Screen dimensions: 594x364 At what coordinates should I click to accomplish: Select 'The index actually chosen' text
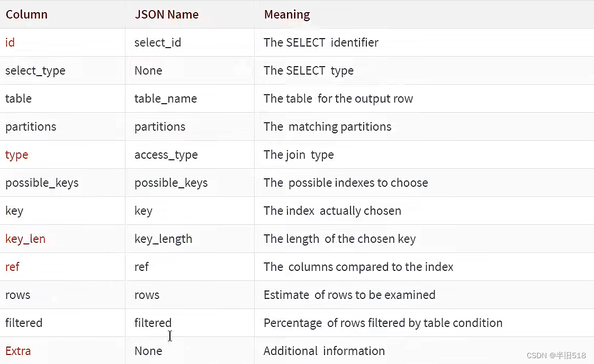coord(332,211)
